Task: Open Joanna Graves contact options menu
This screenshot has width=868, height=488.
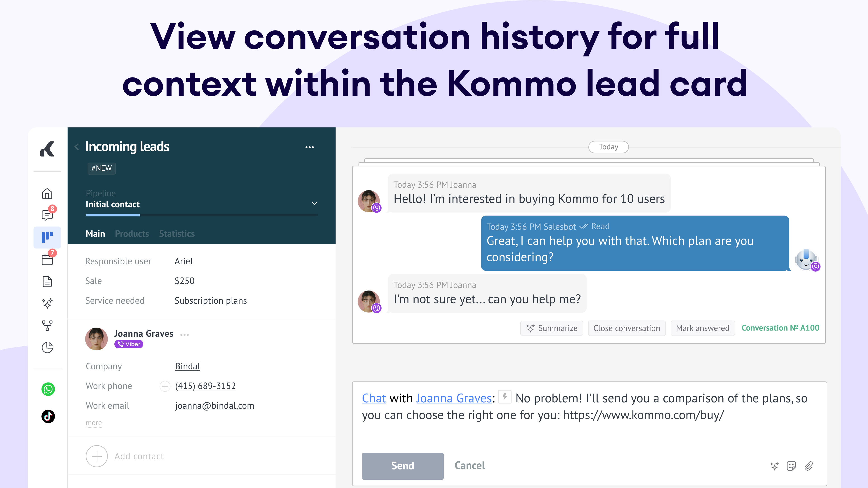Action: coord(184,334)
